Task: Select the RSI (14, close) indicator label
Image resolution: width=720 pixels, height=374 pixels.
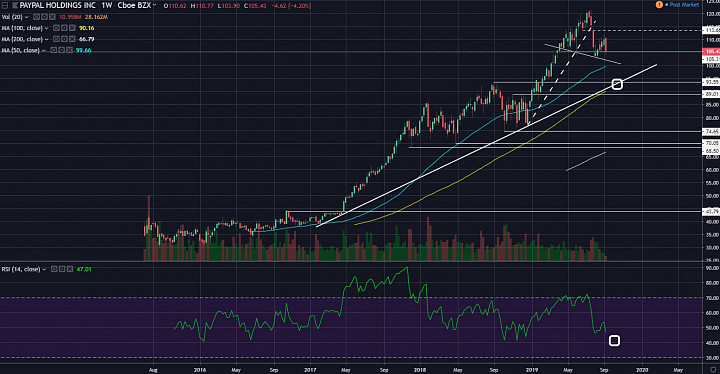Action: tap(21, 269)
